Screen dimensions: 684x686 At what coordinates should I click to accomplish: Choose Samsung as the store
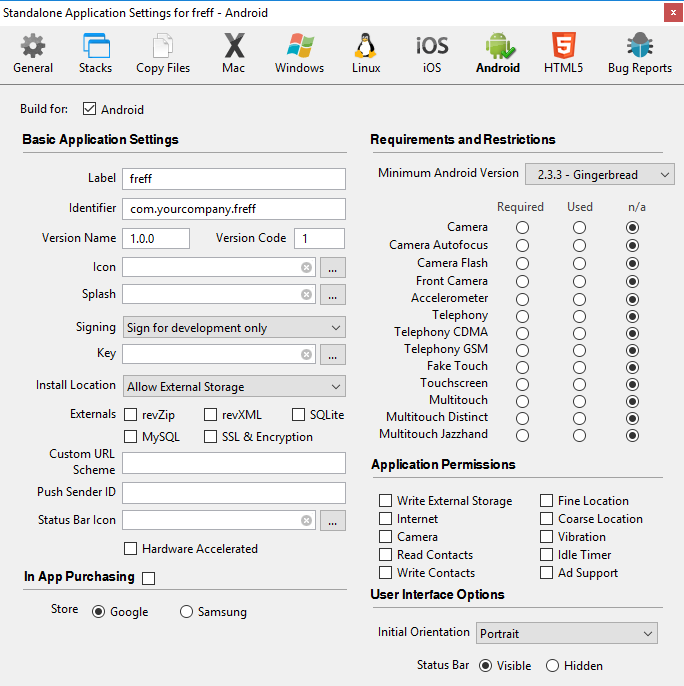[186, 612]
